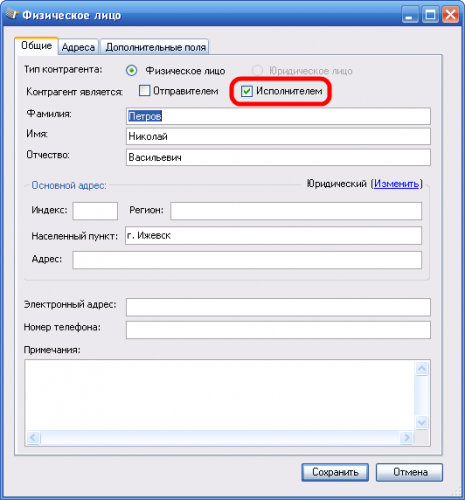
Task: Enable the Отправителем checkbox
Action: pyautogui.click(x=144, y=91)
